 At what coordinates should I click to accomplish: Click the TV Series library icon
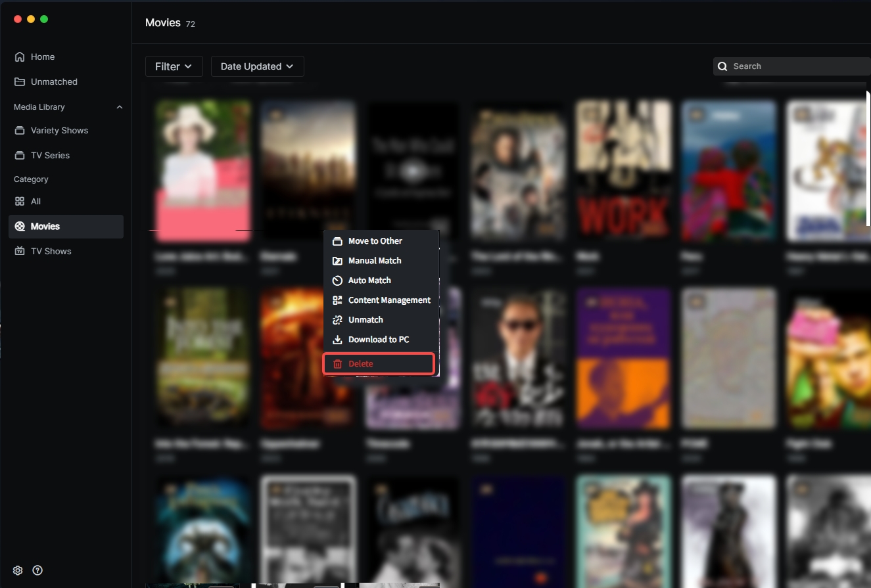tap(20, 156)
